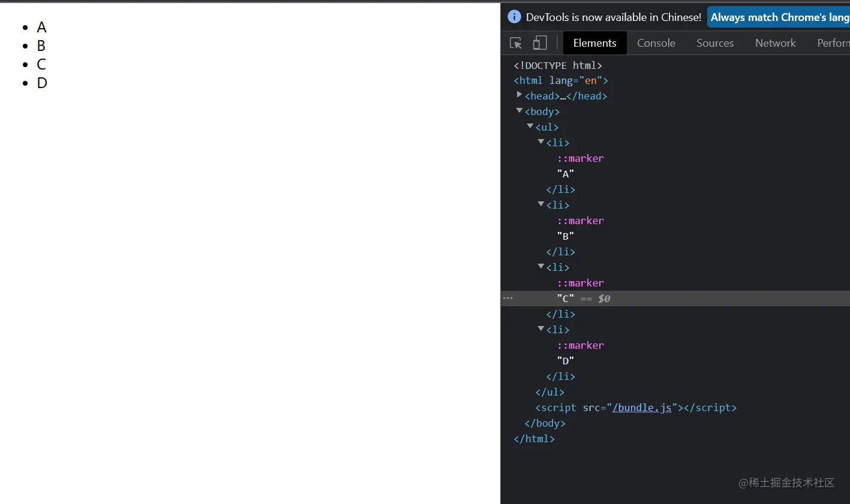The width and height of the screenshot is (850, 504).
Task: Go to the Sources tab
Action: tap(715, 43)
